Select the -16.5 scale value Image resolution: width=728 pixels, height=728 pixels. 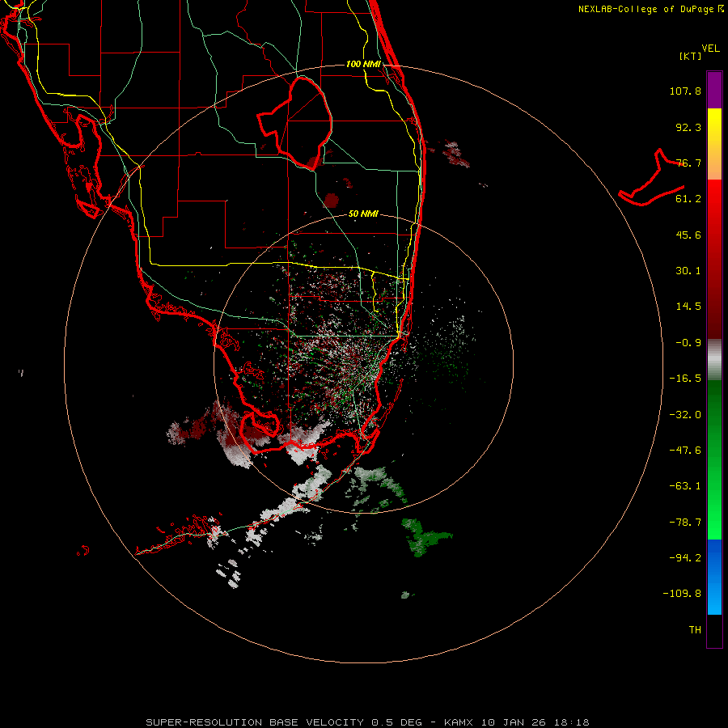tap(685, 379)
